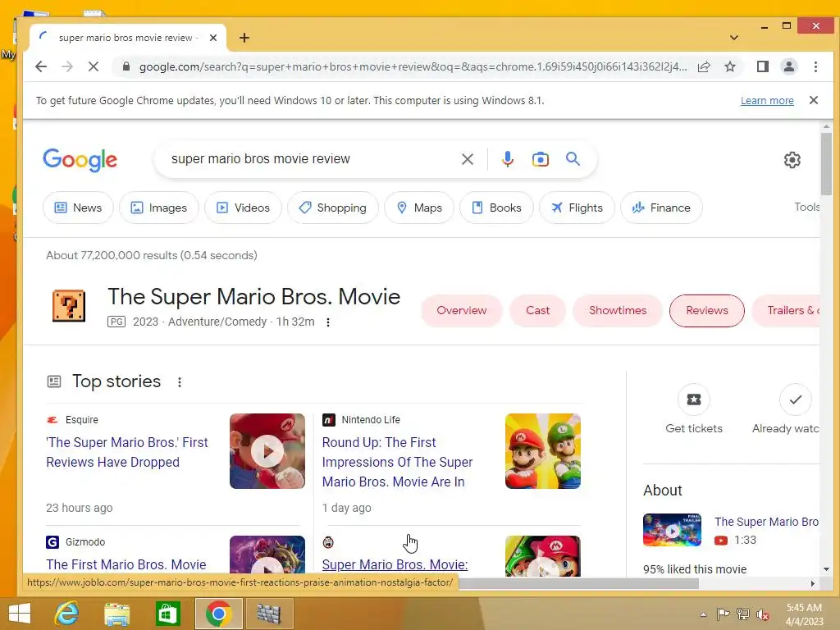Click the muted volume tray icon

point(762,614)
